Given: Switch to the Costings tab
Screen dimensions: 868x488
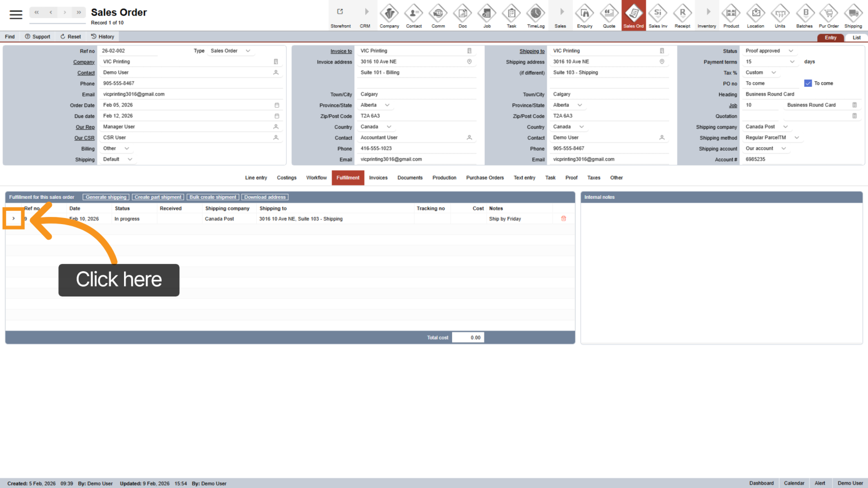Looking at the screenshot, I should 286,178.
